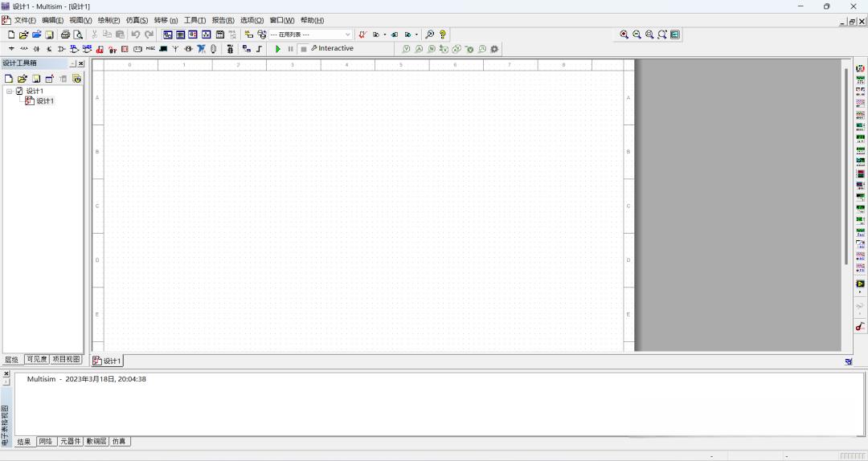Viewport: 868px width, 461px height.
Task: Open the 帮助(H) menu
Action: (x=312, y=20)
